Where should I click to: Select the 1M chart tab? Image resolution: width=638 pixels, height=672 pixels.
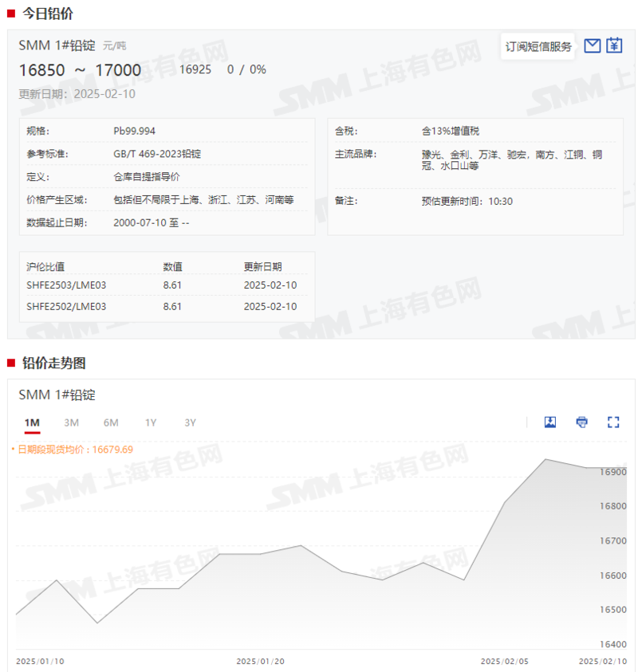tap(33, 422)
